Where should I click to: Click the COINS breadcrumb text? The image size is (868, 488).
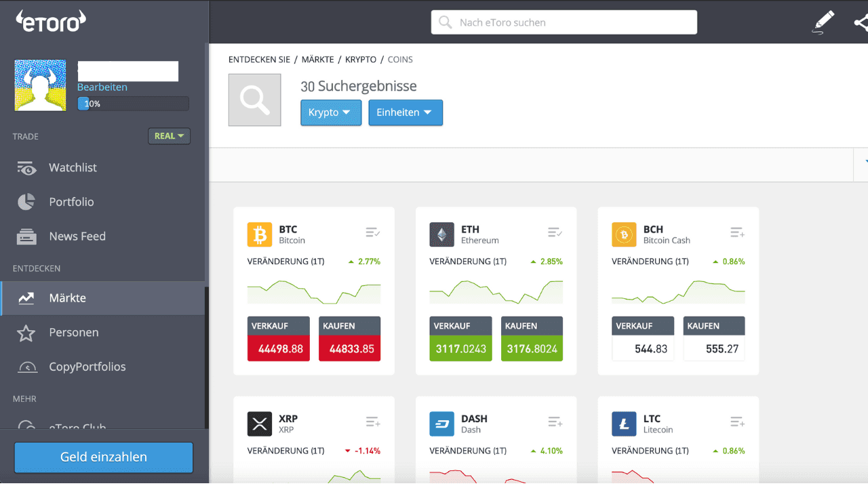(x=400, y=60)
